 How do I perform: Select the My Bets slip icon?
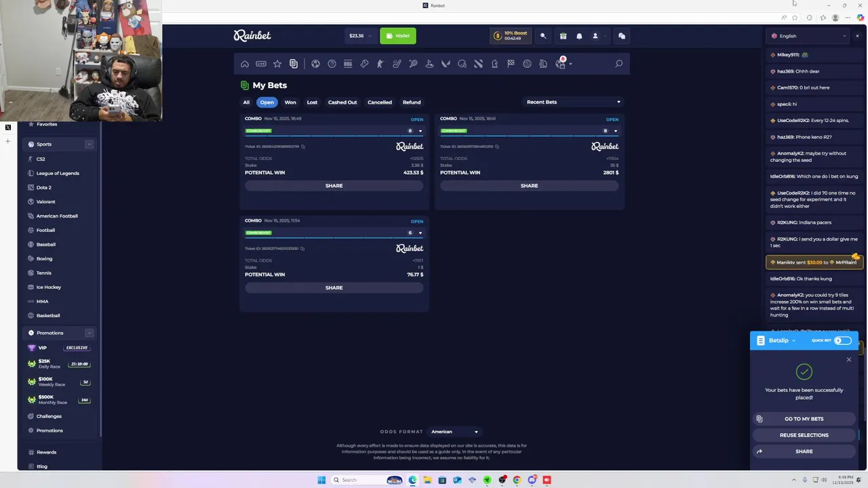(294, 64)
